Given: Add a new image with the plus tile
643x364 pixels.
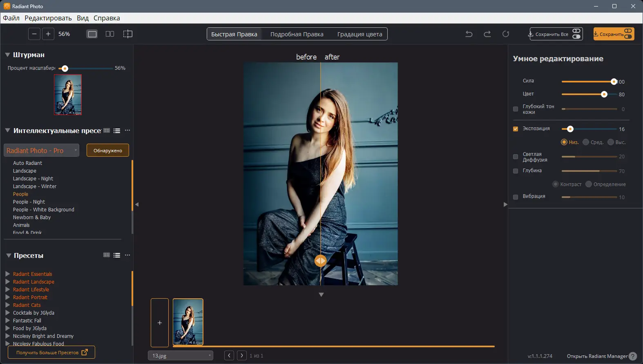Looking at the screenshot, I should pos(160,323).
